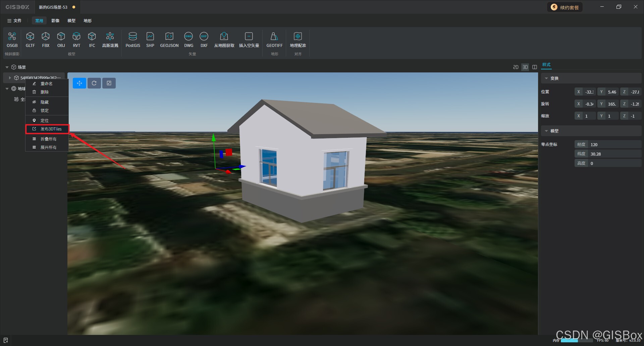Edit the 纬度 latitude field 30.28
644x346 pixels.
(614, 154)
